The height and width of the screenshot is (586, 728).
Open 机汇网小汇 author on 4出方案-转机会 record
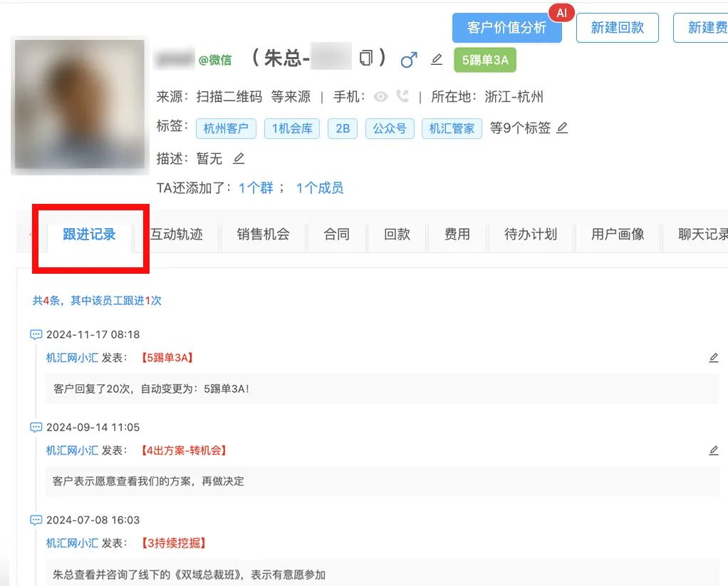pos(72,451)
